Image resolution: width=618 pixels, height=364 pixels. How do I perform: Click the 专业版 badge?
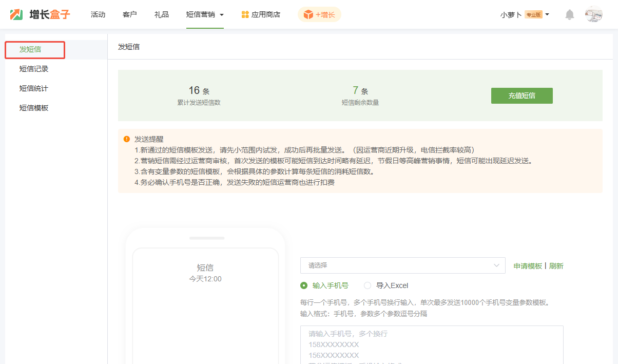pos(533,14)
